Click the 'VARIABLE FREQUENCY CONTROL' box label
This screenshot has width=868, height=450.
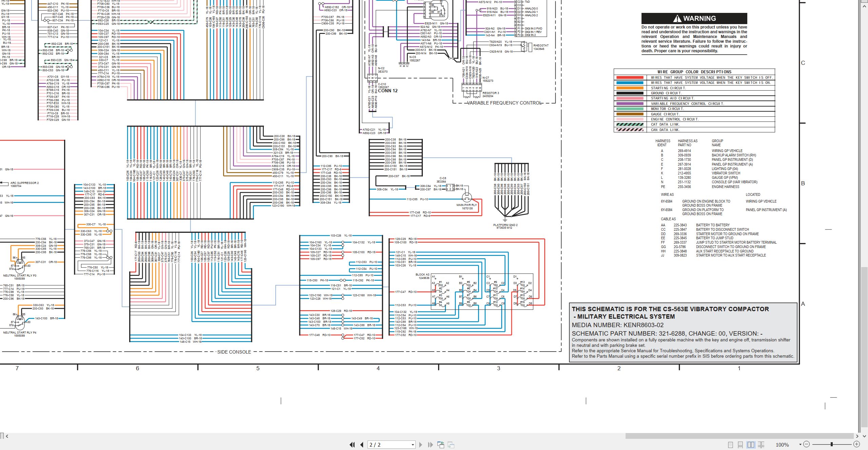(x=505, y=103)
